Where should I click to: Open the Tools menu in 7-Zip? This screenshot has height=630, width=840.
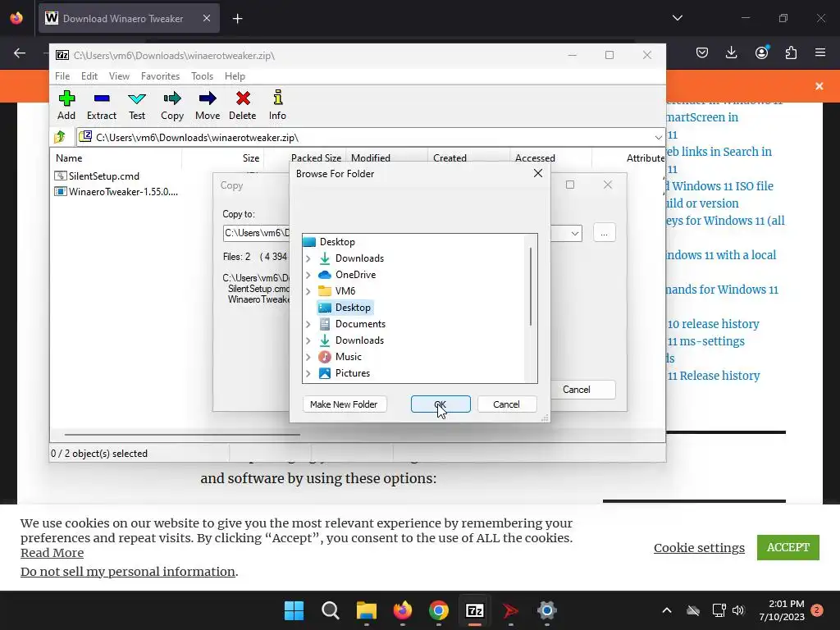(x=202, y=76)
